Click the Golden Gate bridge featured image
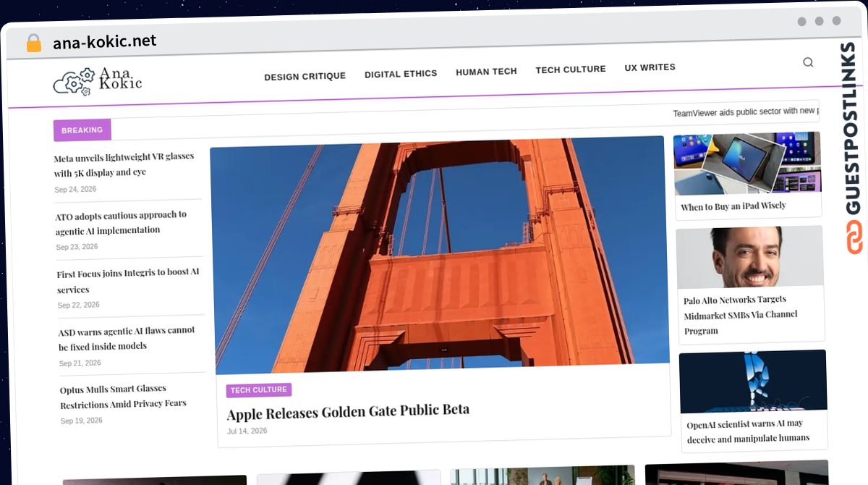 tap(440, 255)
